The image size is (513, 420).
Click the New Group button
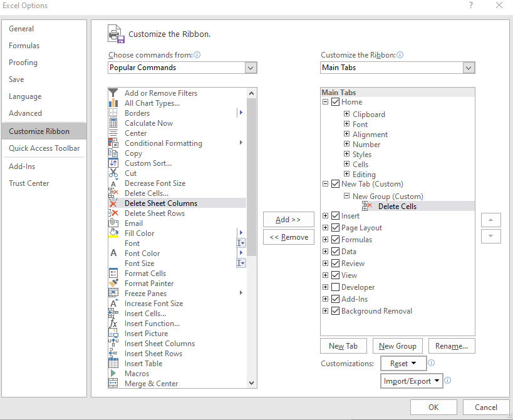398,346
